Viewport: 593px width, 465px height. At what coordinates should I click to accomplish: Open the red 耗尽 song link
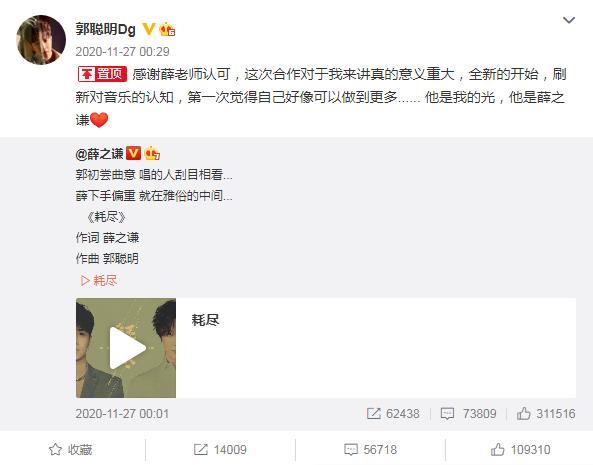pos(99,281)
